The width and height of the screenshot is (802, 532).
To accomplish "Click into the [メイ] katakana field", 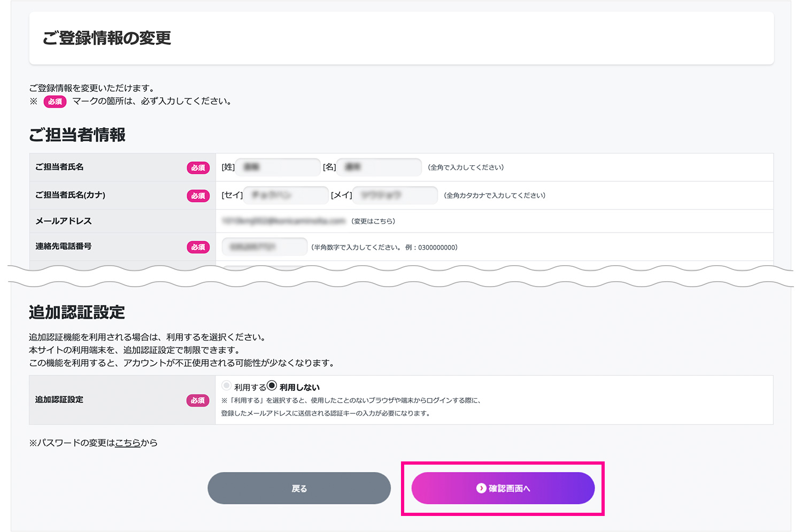I will [395, 195].
